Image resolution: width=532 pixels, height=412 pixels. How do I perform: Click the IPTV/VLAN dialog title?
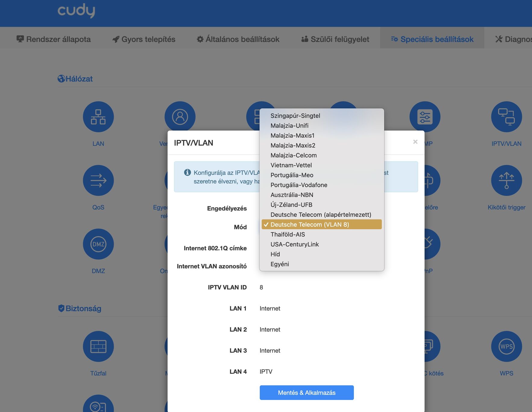pyautogui.click(x=194, y=143)
